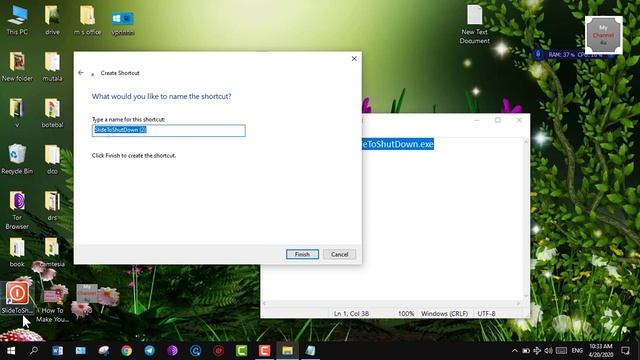This screenshot has height=360, width=640.
Task: Select the mutala folder icon
Action: coord(52,67)
